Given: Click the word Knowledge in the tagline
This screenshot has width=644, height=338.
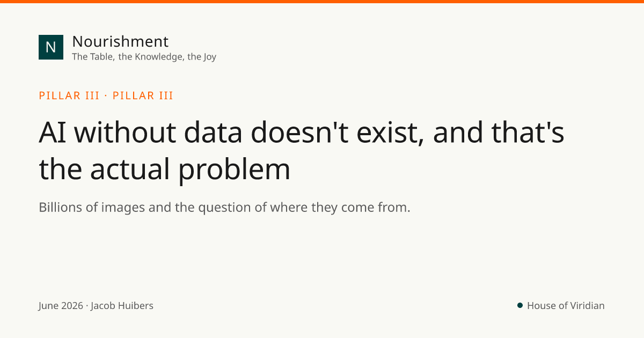Looking at the screenshot, I should click(158, 56).
